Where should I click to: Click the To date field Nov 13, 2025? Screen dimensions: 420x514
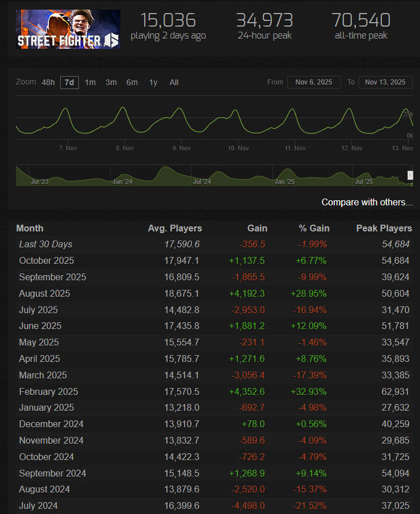tap(385, 82)
